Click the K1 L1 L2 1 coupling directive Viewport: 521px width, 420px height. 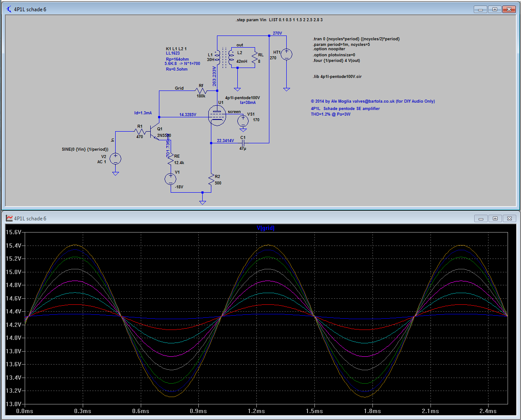click(x=176, y=48)
